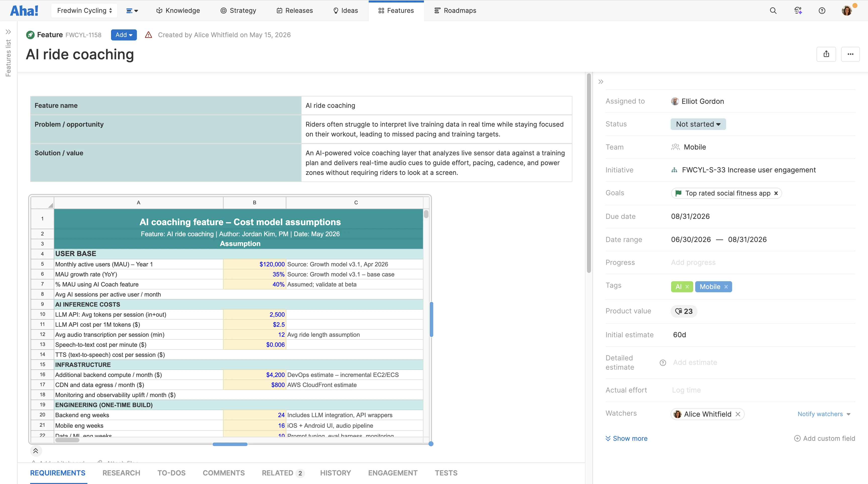Select cell with $120,000 MAU value
Screen dimensions: 868x484
click(254, 264)
